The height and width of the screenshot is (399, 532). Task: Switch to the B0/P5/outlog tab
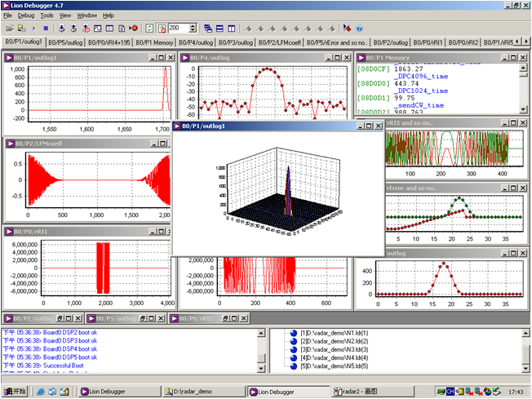click(x=65, y=42)
